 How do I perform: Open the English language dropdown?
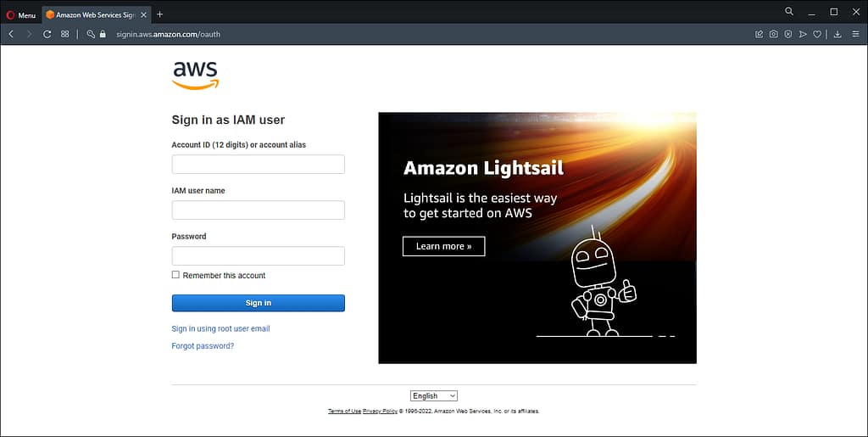[434, 395]
